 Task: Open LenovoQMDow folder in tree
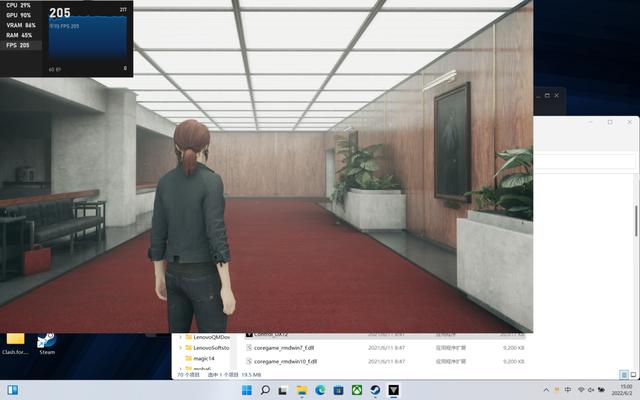207,337
